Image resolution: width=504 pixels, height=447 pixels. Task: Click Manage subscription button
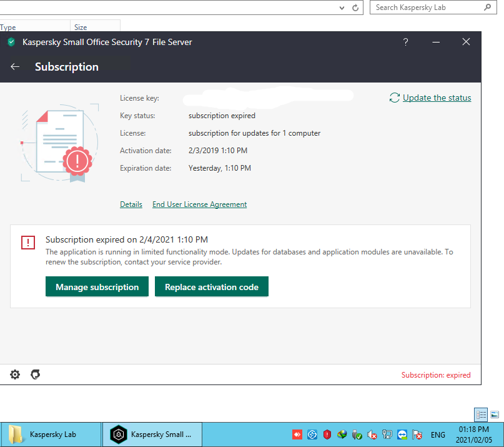(x=97, y=286)
